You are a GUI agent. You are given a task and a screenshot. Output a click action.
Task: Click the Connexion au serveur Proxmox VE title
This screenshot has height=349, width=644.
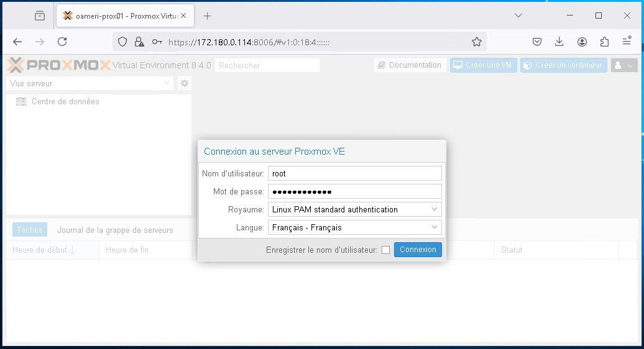(274, 152)
